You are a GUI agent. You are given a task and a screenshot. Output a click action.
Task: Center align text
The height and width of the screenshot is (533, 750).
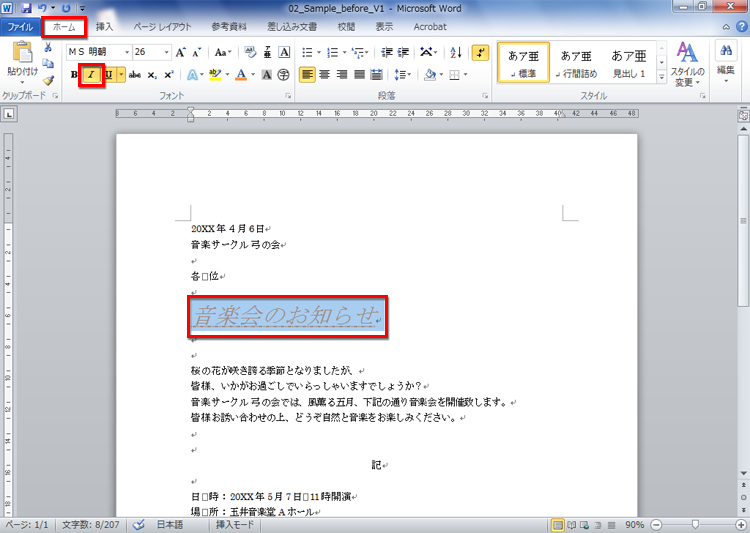[x=325, y=75]
